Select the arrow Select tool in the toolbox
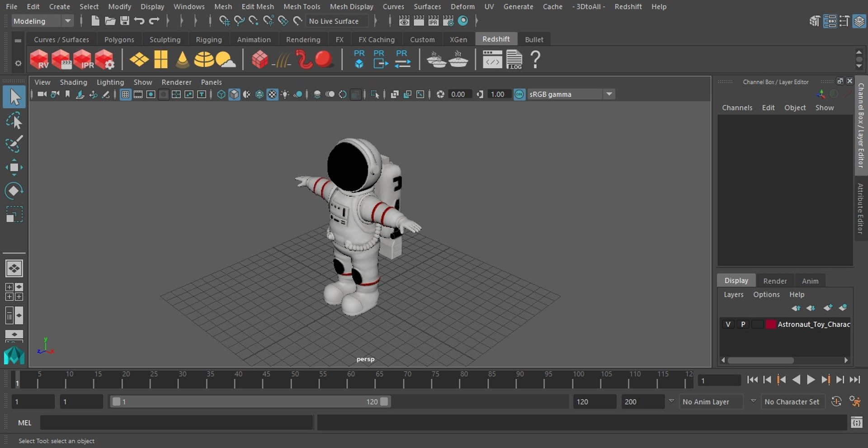 pos(14,97)
